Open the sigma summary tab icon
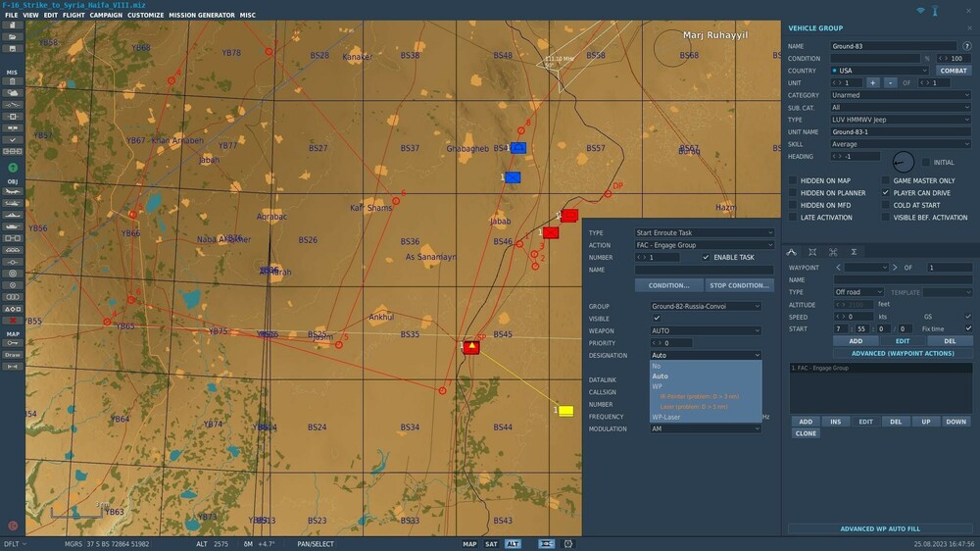Screen dimensions: 980x551 pos(854,252)
